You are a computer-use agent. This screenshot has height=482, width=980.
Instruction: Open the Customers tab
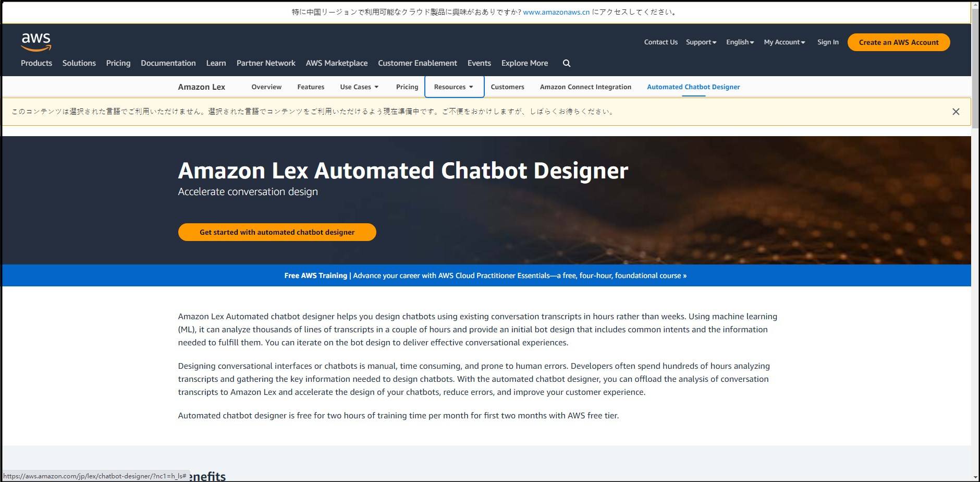coord(507,87)
